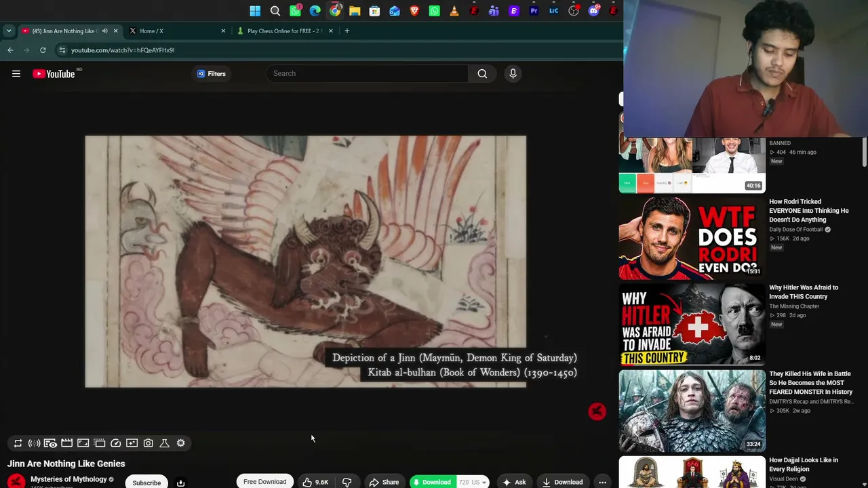Image resolution: width=868 pixels, height=488 pixels.
Task: Open a new browser tab
Action: (347, 30)
